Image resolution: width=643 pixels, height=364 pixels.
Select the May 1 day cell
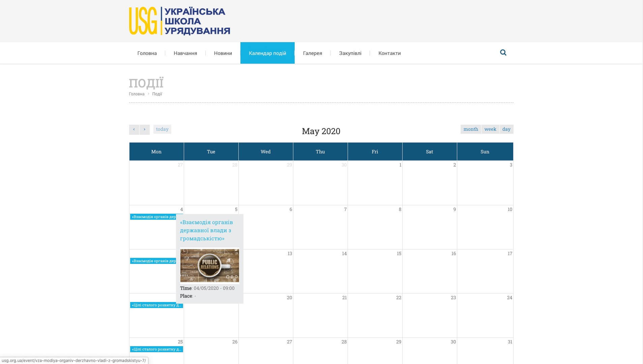(375, 183)
